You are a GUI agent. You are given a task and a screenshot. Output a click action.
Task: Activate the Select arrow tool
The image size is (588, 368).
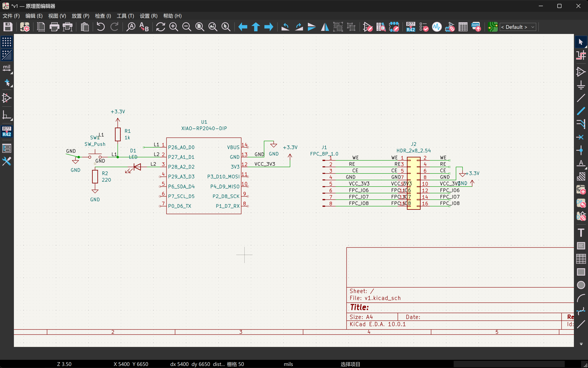(x=581, y=42)
